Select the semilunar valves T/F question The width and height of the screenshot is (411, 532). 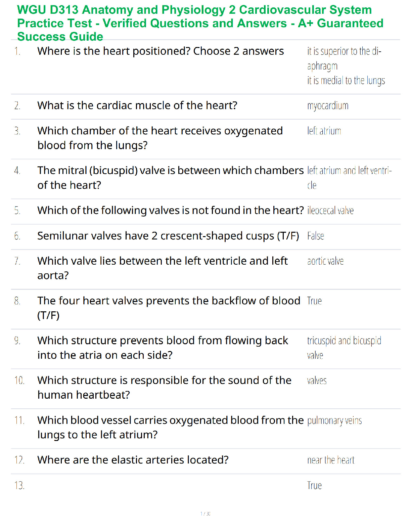(168, 236)
